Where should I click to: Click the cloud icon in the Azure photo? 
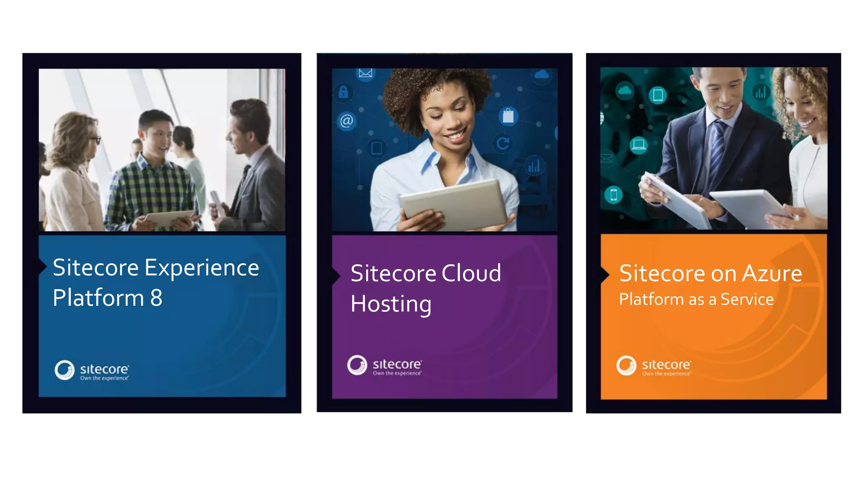(x=625, y=91)
